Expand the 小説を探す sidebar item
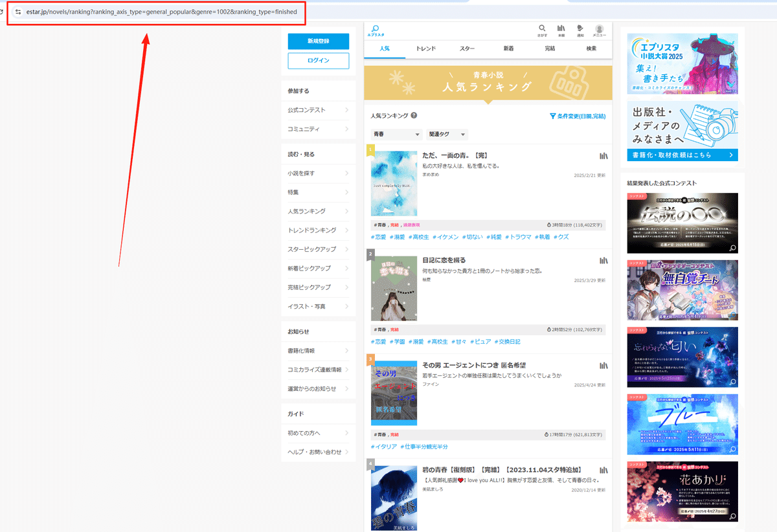 point(319,173)
